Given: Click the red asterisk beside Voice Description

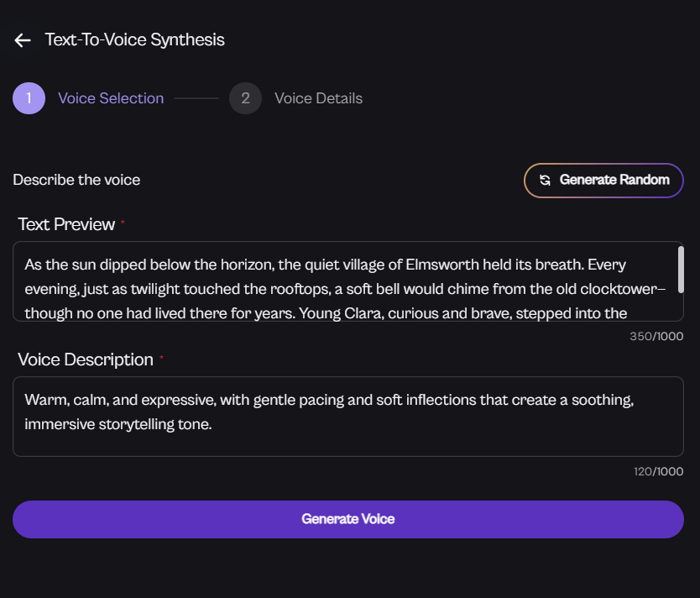Looking at the screenshot, I should point(161,358).
